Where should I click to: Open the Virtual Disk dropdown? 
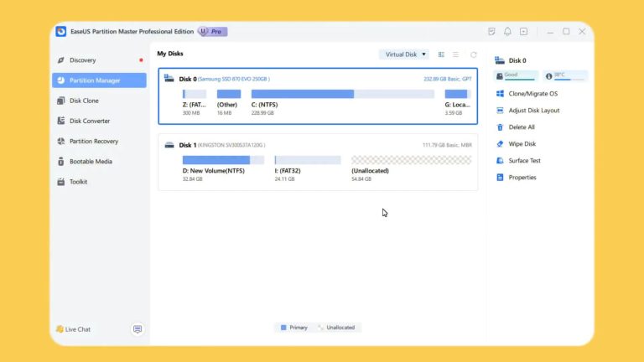(404, 54)
